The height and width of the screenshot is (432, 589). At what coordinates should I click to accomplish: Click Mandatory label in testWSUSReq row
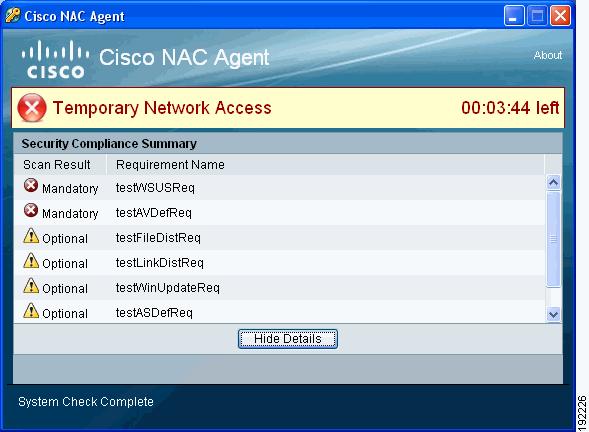(70, 189)
